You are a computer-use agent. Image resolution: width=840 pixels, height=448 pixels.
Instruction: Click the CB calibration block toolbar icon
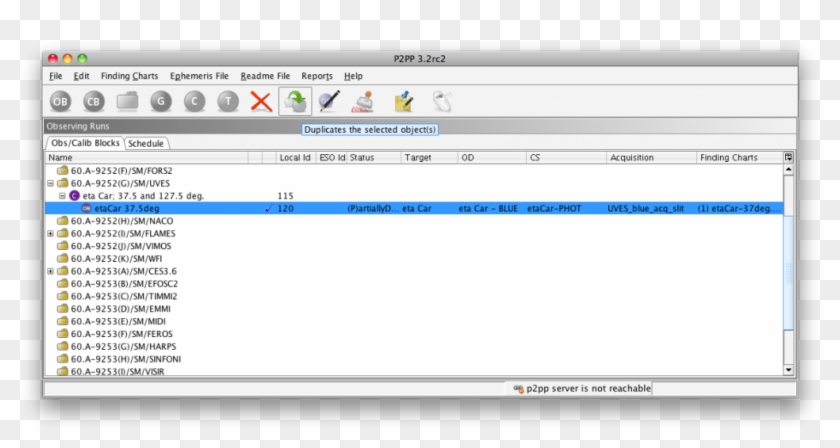(93, 101)
